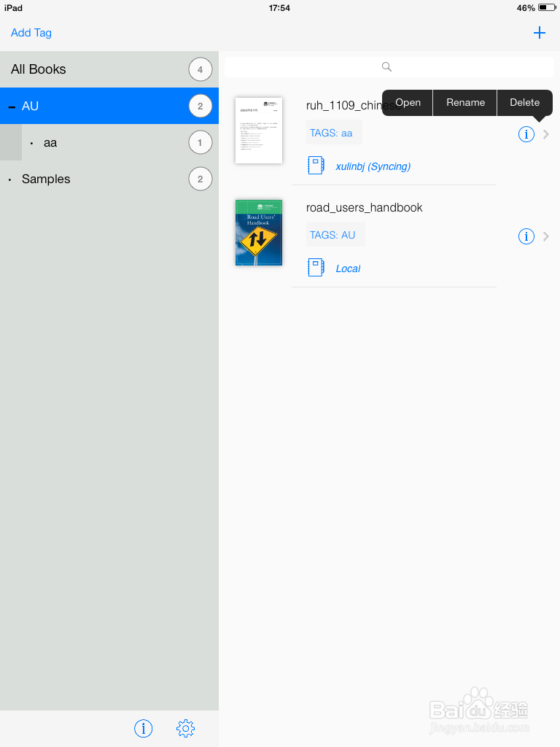Tap the road_users_handbook title

pos(365,208)
